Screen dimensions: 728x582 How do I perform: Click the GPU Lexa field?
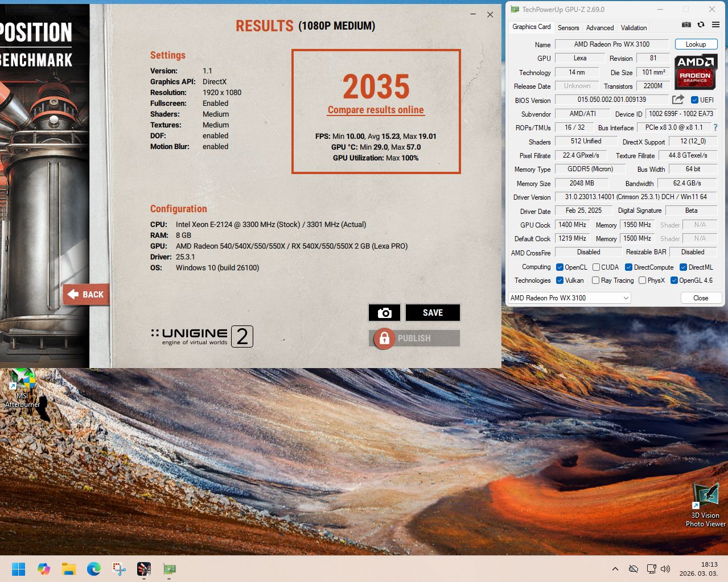tap(580, 58)
